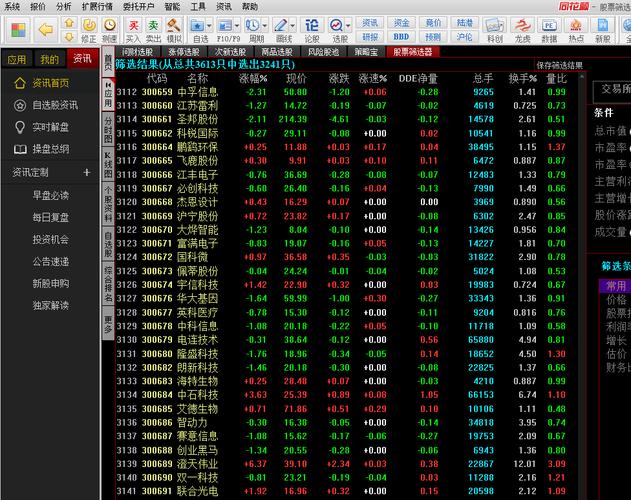Expand the dropdown arrow next to 画线

click(x=292, y=26)
